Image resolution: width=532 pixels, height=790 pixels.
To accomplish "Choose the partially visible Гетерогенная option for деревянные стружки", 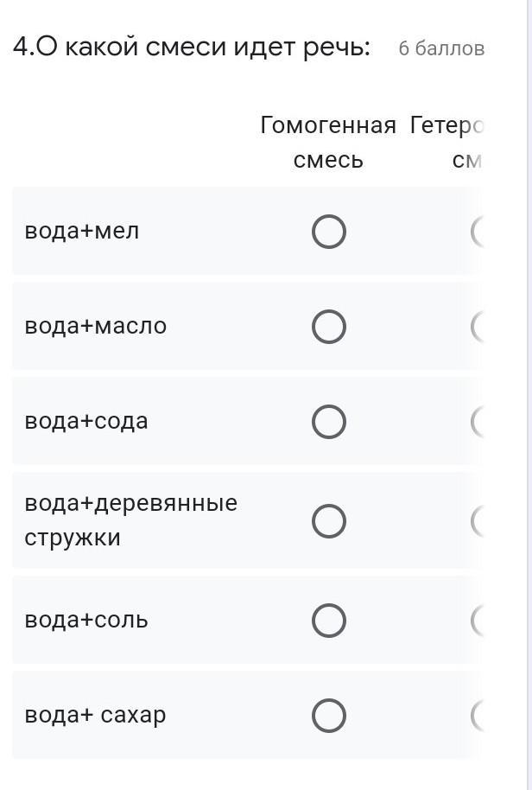I will tap(478, 520).
